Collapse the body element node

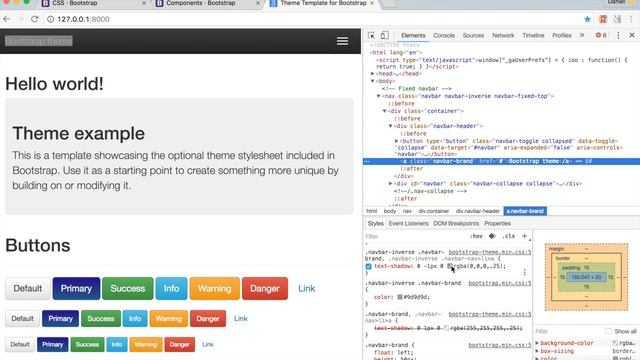(x=372, y=81)
